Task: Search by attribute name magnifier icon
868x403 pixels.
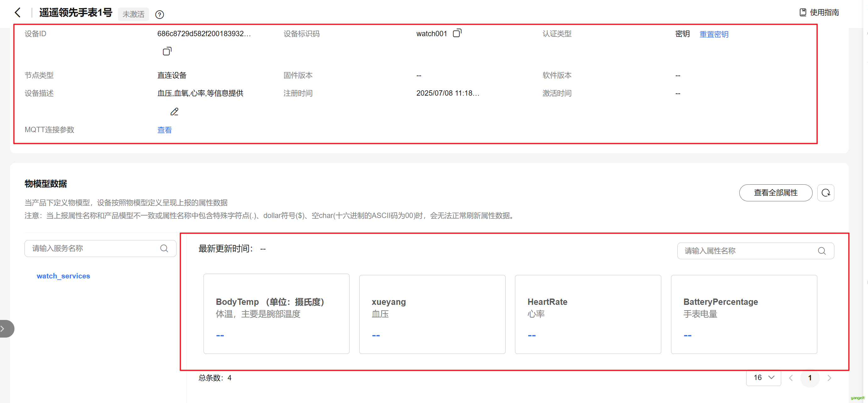Action: [821, 251]
